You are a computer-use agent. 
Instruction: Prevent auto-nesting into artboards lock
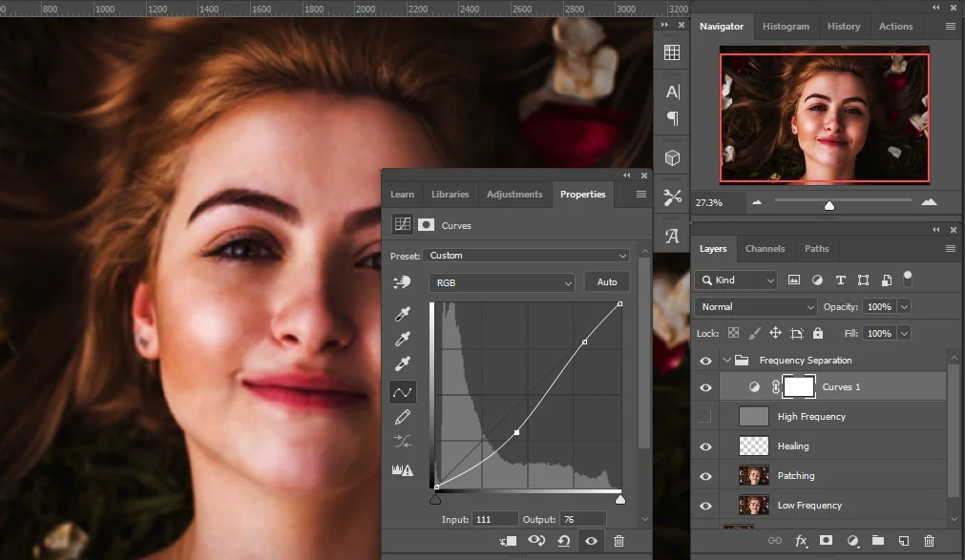(x=796, y=334)
